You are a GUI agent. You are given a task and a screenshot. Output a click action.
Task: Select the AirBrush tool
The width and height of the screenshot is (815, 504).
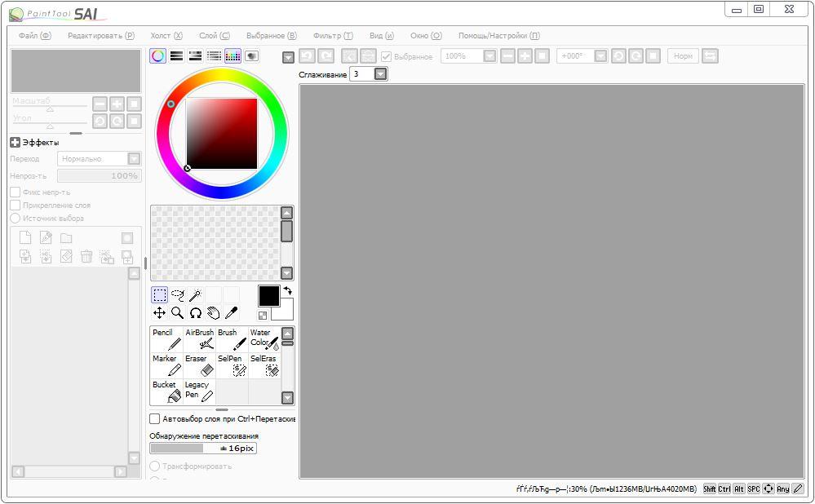pos(200,339)
